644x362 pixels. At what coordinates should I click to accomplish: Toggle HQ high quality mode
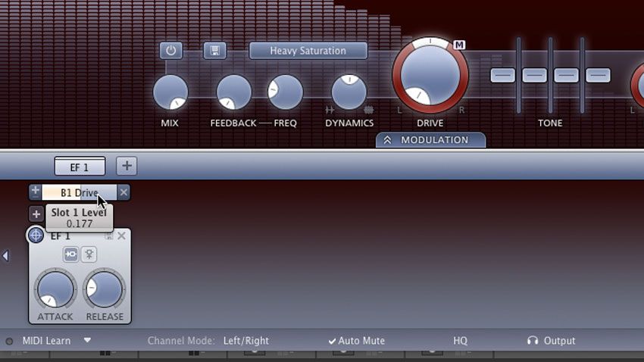point(461,341)
